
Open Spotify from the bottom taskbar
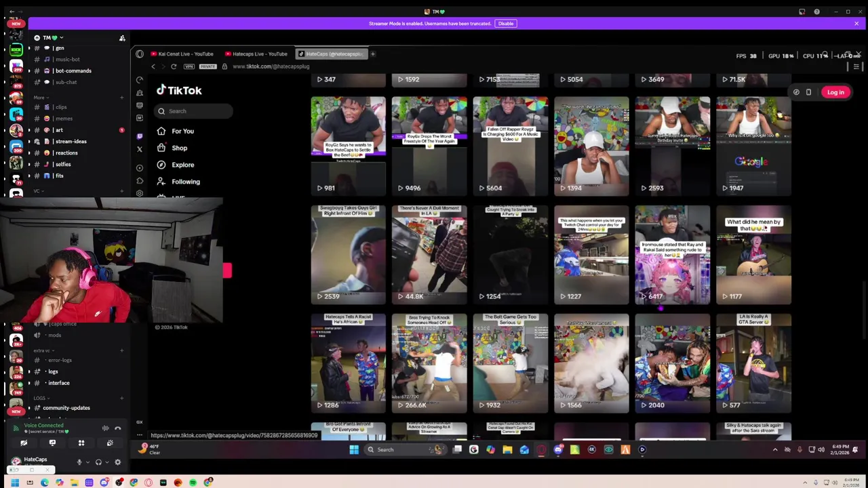click(193, 483)
